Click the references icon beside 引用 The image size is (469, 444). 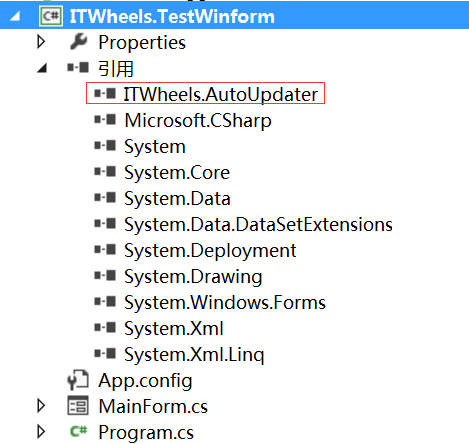pyautogui.click(x=78, y=68)
